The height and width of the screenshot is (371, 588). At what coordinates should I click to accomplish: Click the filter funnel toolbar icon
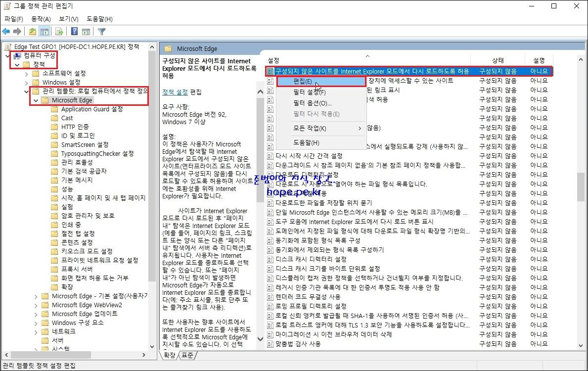pyautogui.click(x=101, y=32)
